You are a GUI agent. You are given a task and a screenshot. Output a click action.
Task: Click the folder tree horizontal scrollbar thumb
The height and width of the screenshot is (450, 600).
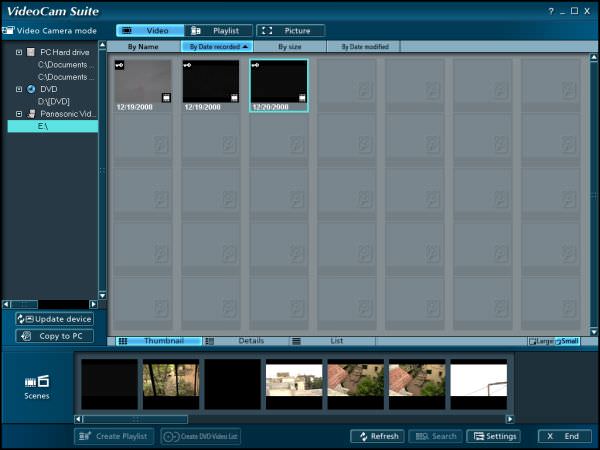24,304
